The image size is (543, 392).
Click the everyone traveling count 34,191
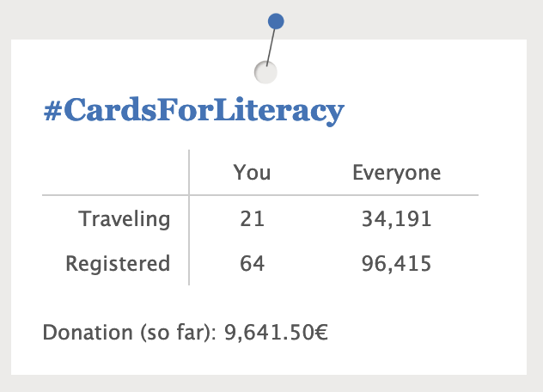tap(397, 219)
